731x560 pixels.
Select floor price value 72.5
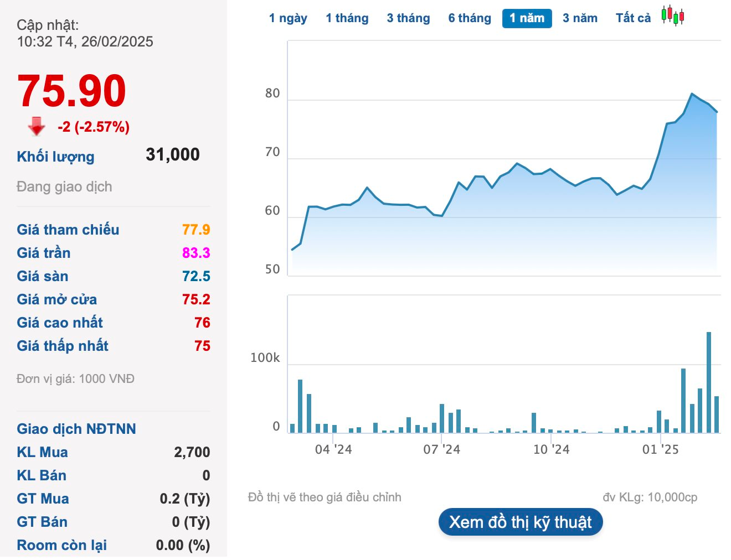pos(196,276)
